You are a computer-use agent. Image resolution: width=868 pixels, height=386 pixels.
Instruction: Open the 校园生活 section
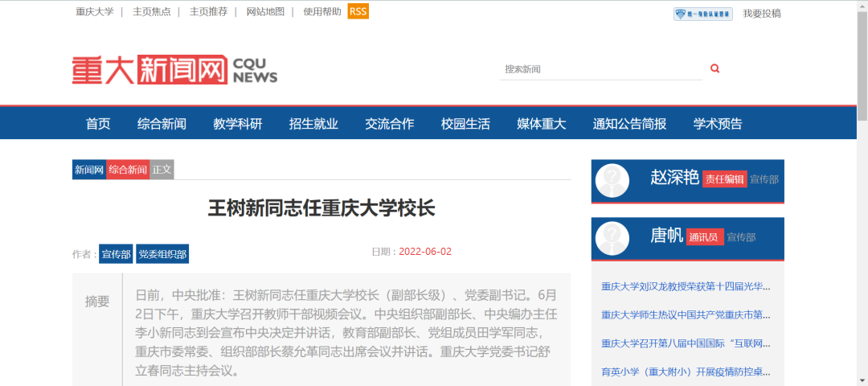(x=465, y=124)
